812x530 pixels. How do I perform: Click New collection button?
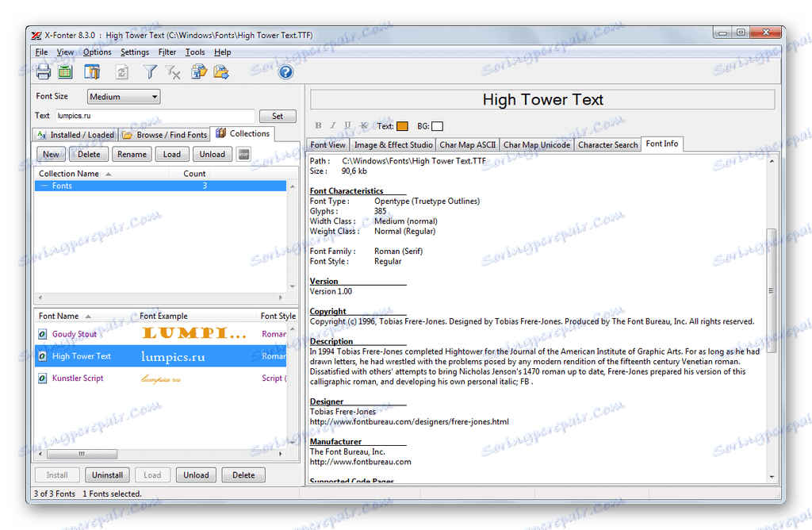pos(51,155)
